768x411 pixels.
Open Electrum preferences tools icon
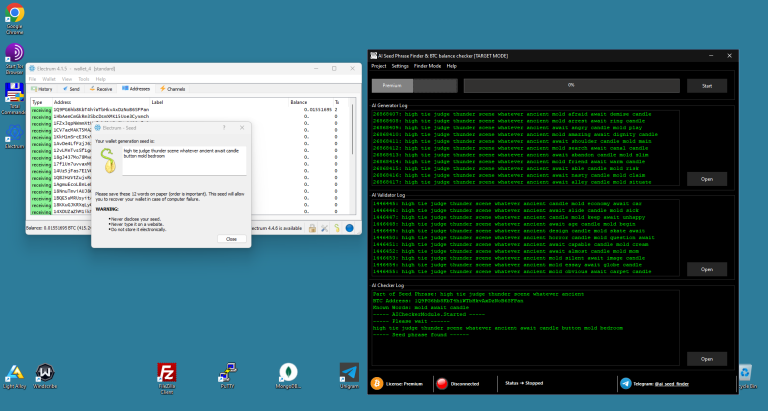[324, 228]
